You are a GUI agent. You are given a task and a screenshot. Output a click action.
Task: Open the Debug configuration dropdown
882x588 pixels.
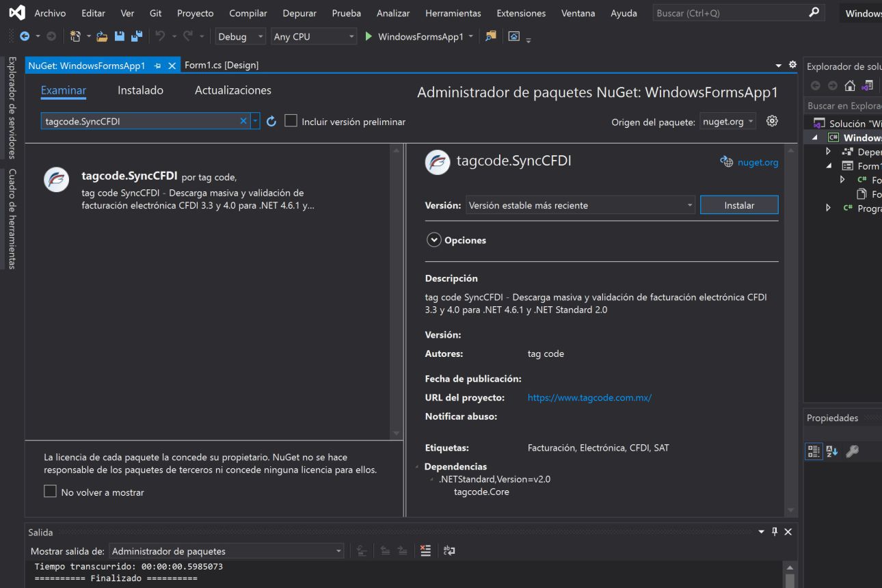(x=241, y=37)
